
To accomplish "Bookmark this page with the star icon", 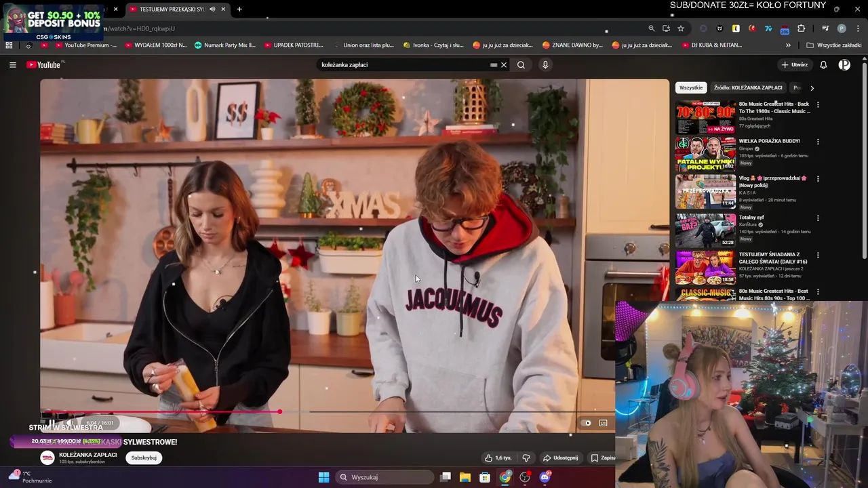I will 681,28.
